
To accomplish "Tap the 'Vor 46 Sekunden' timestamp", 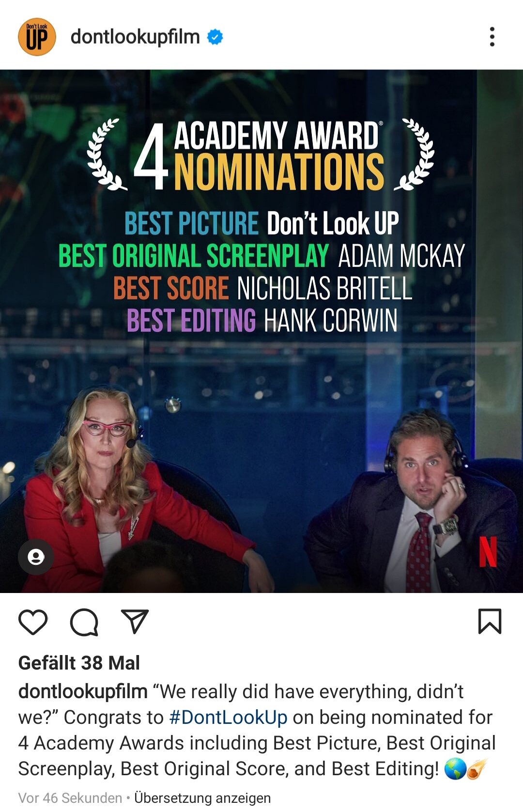I will (x=70, y=797).
